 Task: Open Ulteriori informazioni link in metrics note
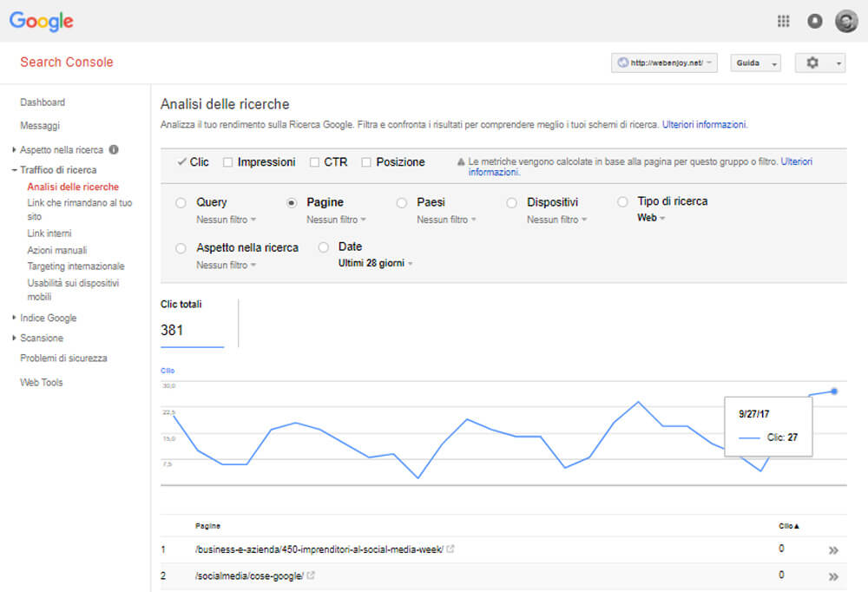pyautogui.click(x=641, y=167)
